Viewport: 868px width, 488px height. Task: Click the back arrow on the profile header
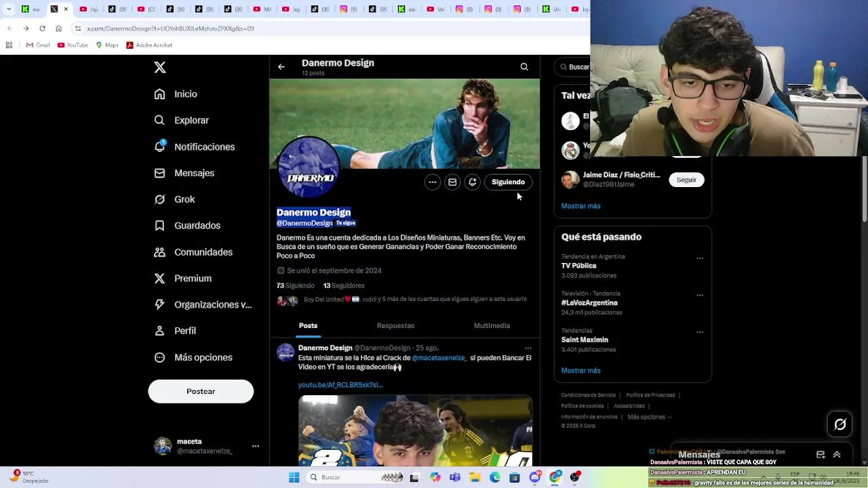[281, 67]
